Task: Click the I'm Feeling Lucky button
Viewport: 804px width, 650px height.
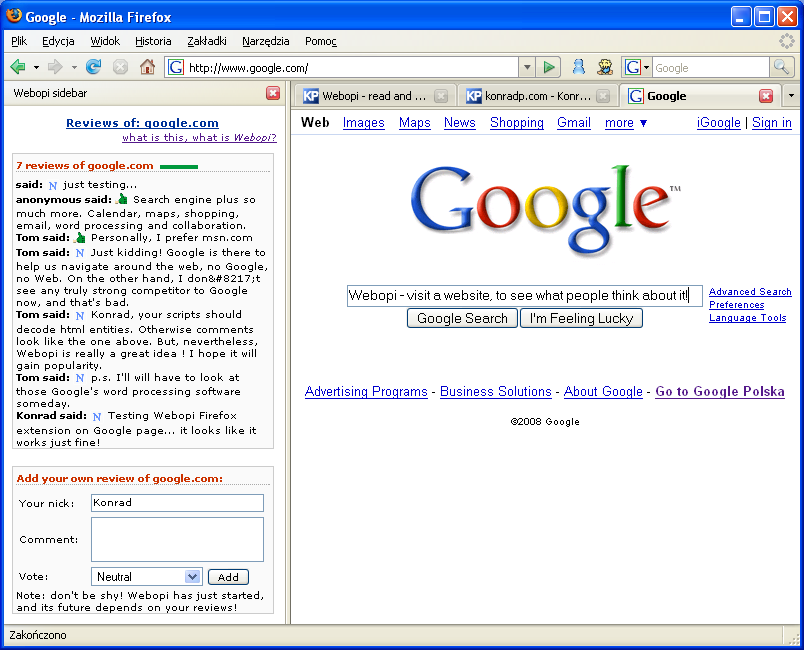Action: [x=581, y=318]
